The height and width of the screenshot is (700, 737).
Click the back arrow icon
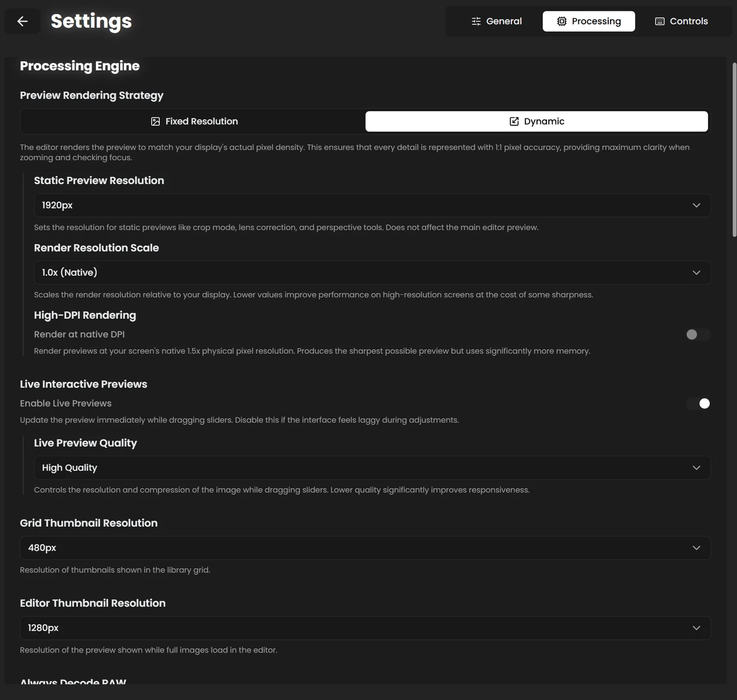pos(23,22)
